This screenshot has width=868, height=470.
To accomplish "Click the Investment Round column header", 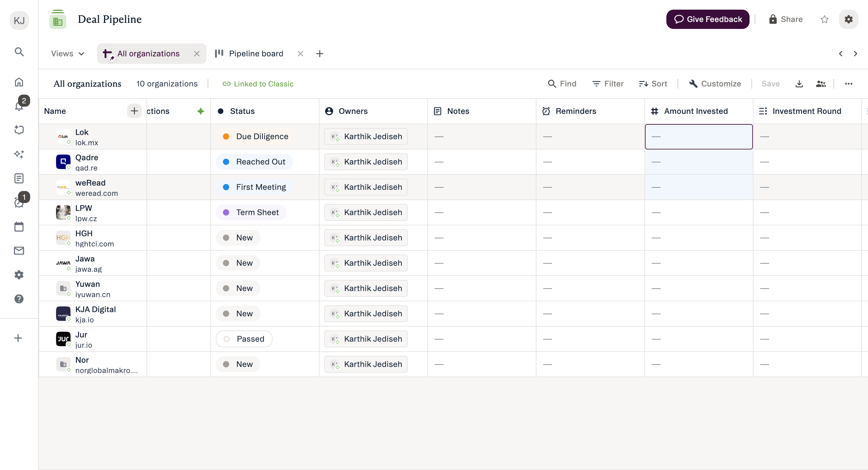I will [807, 111].
